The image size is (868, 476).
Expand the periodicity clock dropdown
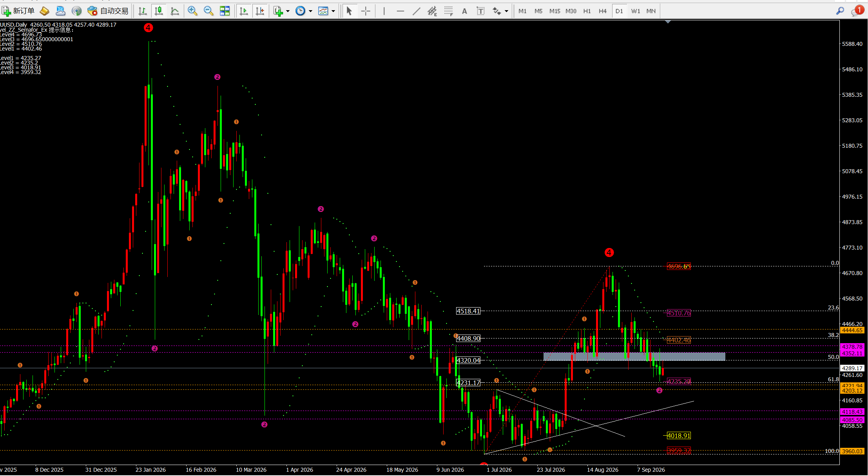click(x=310, y=11)
